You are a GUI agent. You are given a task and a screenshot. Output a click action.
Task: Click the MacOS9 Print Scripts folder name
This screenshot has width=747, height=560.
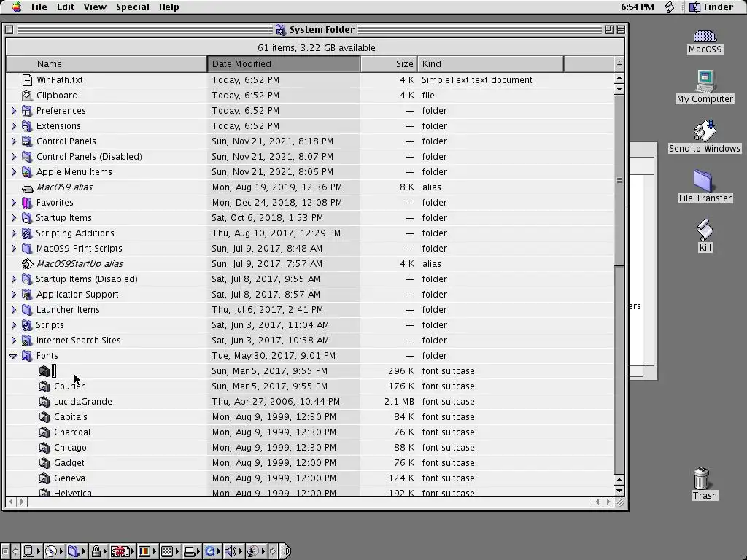click(x=79, y=249)
